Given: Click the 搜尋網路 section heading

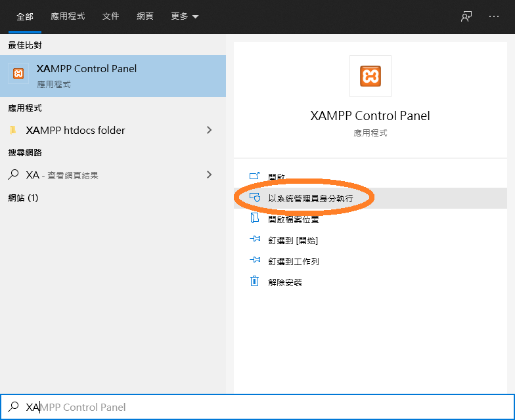Looking at the screenshot, I should 25,152.
